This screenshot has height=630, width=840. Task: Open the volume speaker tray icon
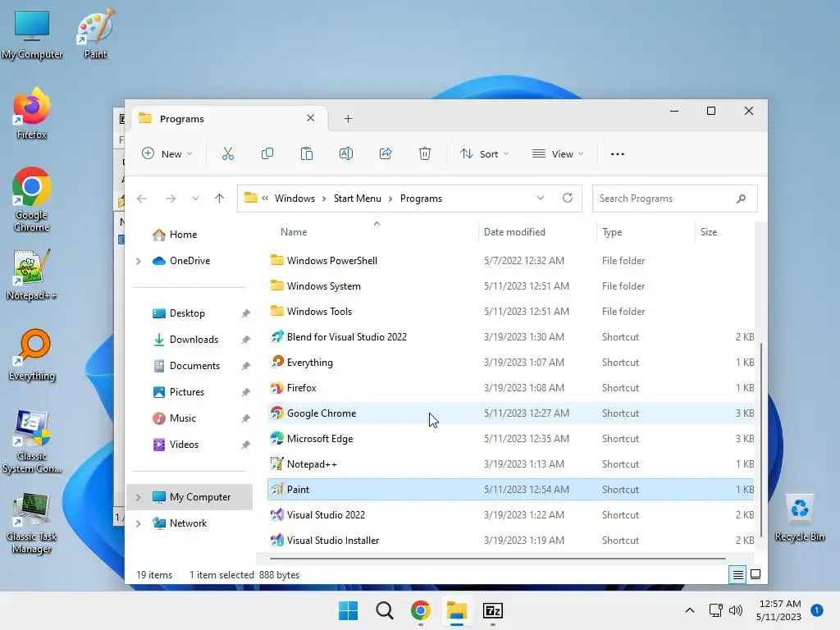[x=736, y=610]
